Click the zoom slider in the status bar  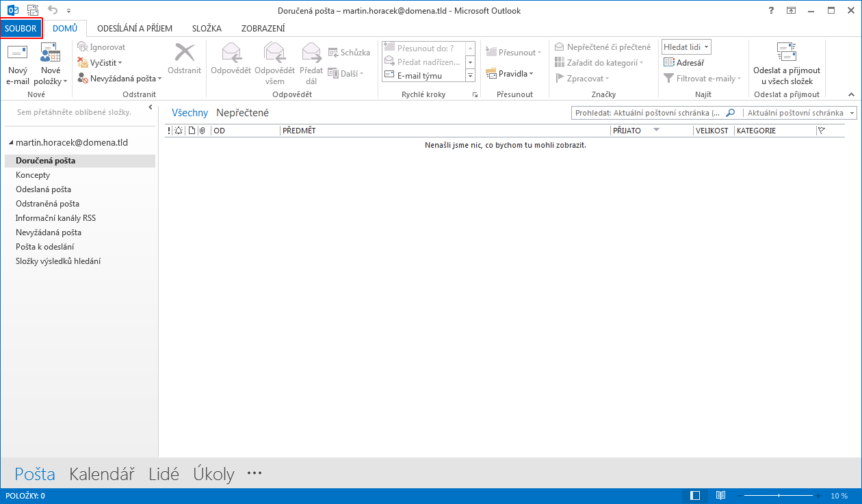click(780, 495)
